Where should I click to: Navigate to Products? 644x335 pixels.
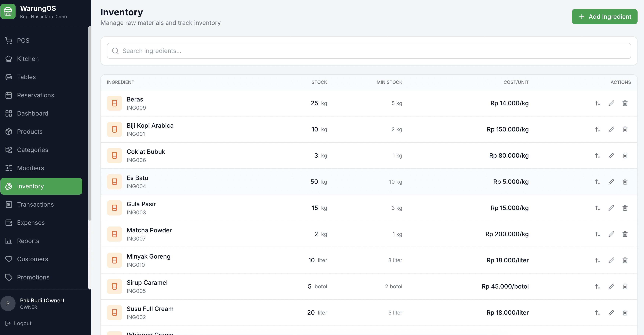(x=30, y=131)
